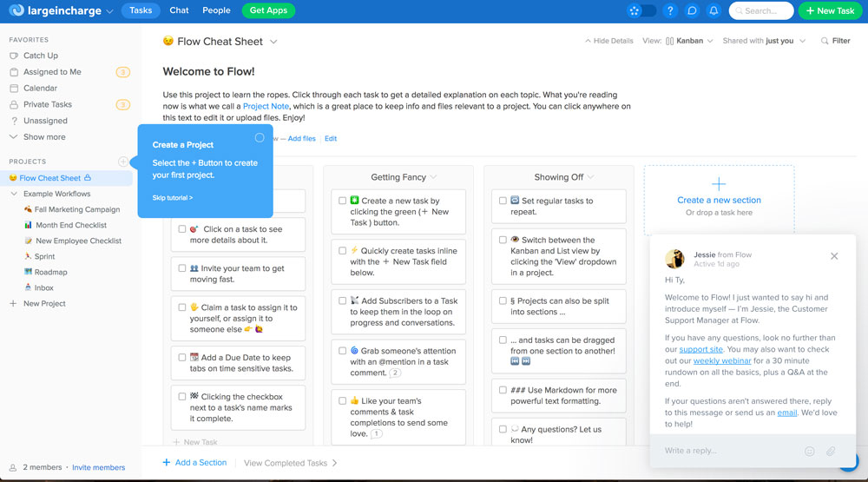The image size is (868, 482).
Task: Click Add files link
Action: [302, 138]
